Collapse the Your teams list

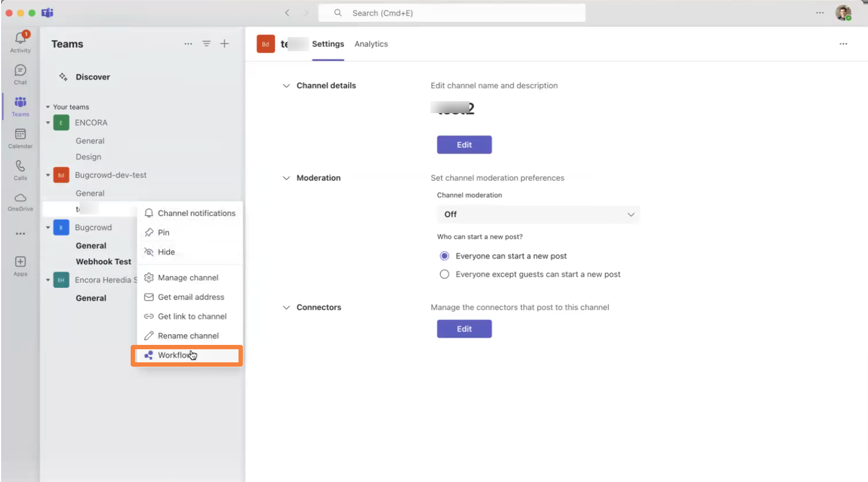point(48,107)
